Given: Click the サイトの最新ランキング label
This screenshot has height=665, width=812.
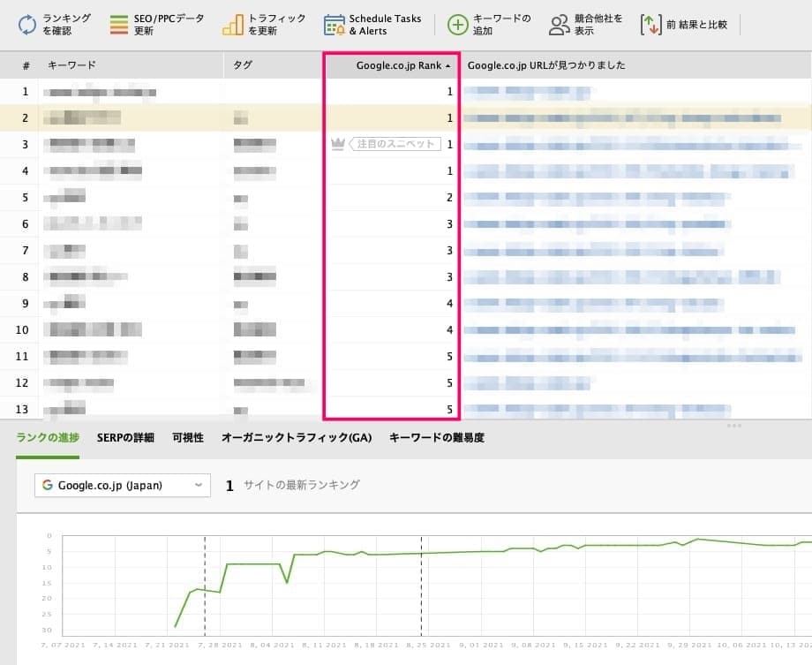Looking at the screenshot, I should (x=301, y=485).
